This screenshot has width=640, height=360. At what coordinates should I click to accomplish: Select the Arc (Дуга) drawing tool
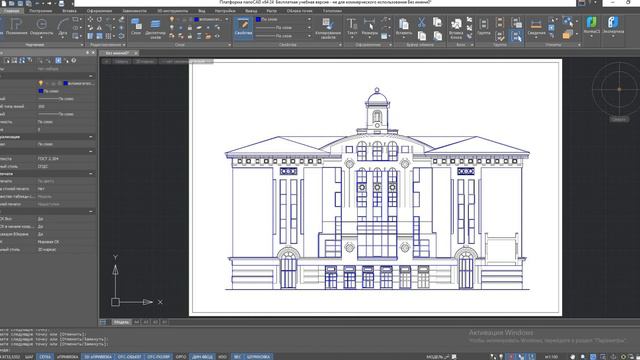click(62, 27)
